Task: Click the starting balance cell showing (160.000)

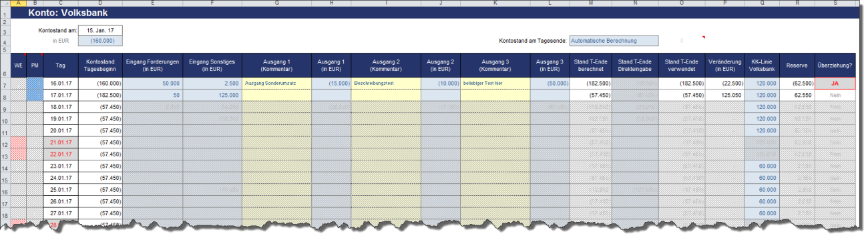Action: pos(101,41)
